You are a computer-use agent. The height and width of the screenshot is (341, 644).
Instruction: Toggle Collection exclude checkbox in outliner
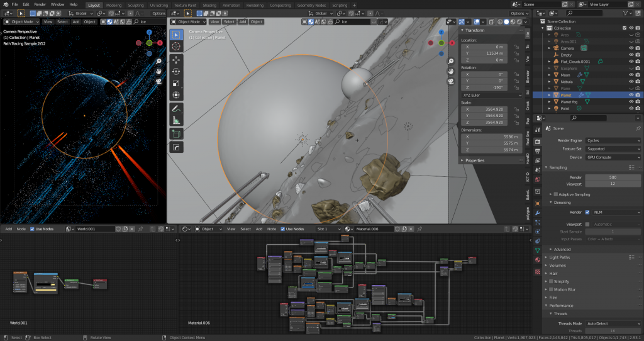tap(625, 28)
